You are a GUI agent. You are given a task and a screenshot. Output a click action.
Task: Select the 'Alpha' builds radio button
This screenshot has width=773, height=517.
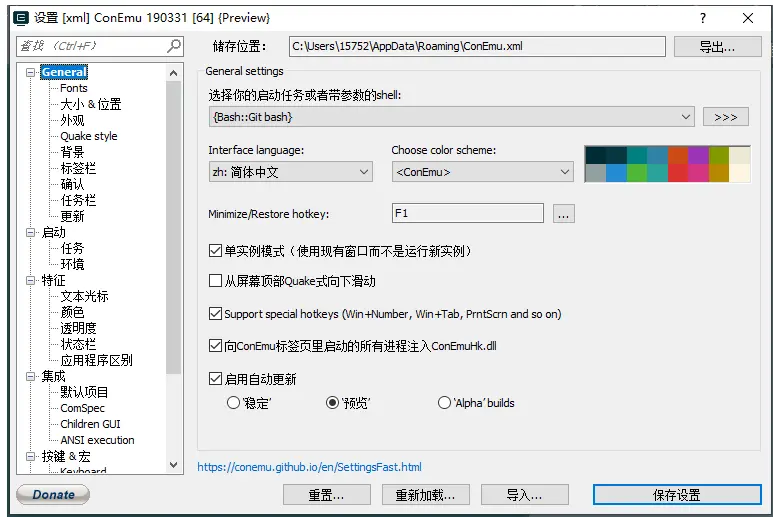444,403
